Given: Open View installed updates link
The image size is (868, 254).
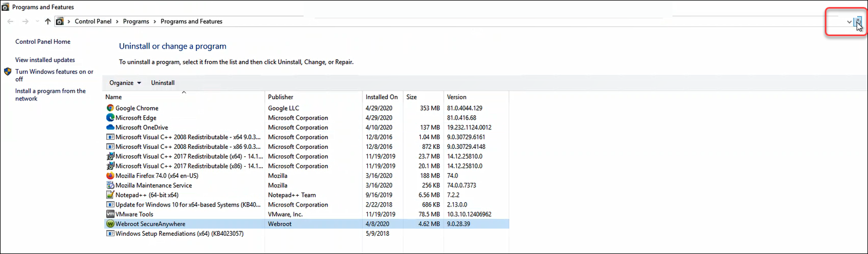Looking at the screenshot, I should 45,60.
